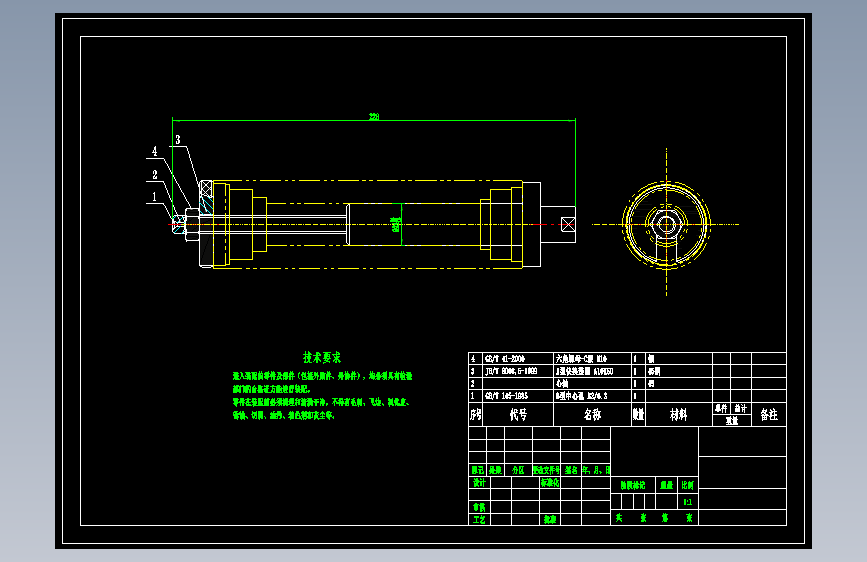Image resolution: width=867 pixels, height=562 pixels.
Task: Click the crossed square on the right shaft end
Action: 568,225
